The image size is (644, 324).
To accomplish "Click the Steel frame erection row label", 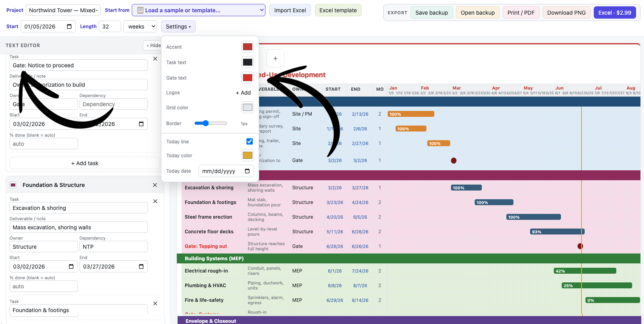I will click(x=208, y=217).
